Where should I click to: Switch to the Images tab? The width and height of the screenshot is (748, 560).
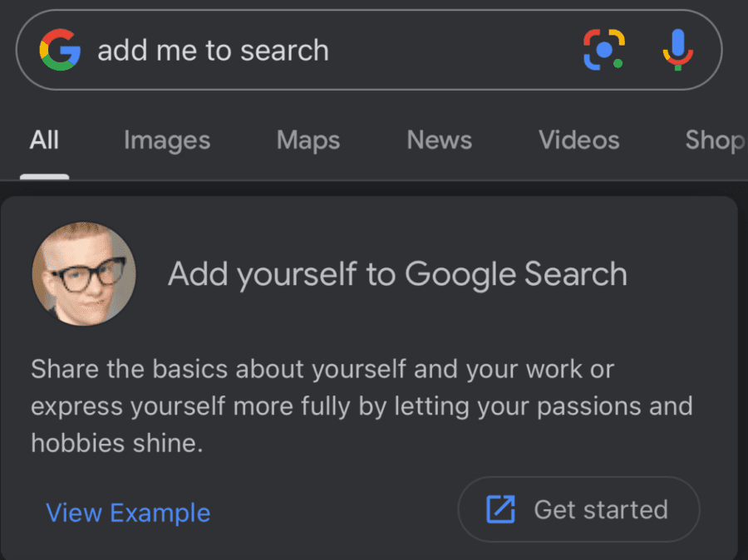[166, 140]
